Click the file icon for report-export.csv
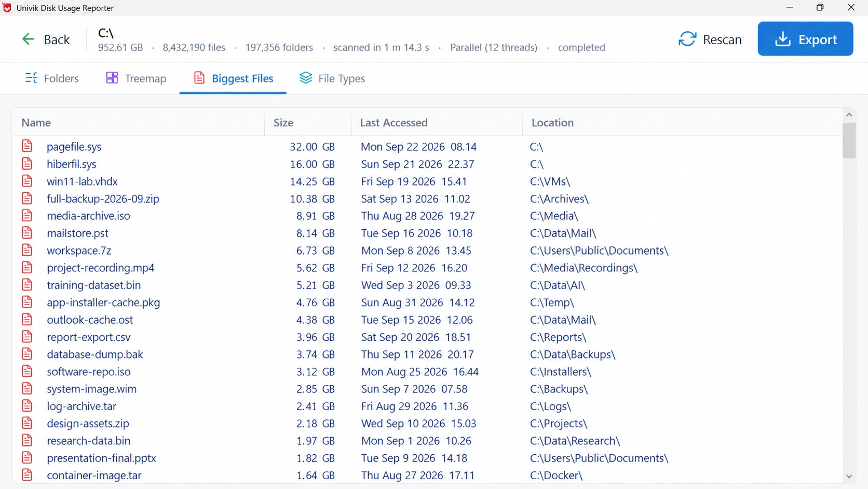The height and width of the screenshot is (489, 868). coord(27,336)
